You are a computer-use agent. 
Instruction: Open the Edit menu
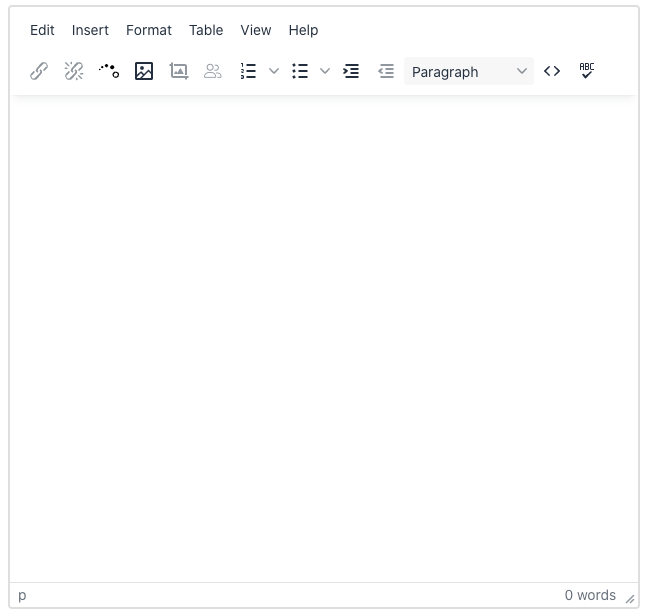pos(42,30)
